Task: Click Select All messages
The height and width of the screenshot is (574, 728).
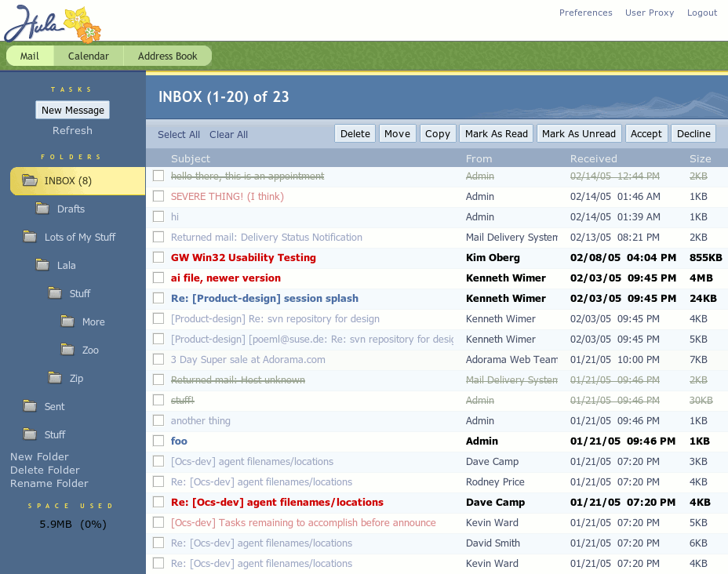Action: click(179, 135)
